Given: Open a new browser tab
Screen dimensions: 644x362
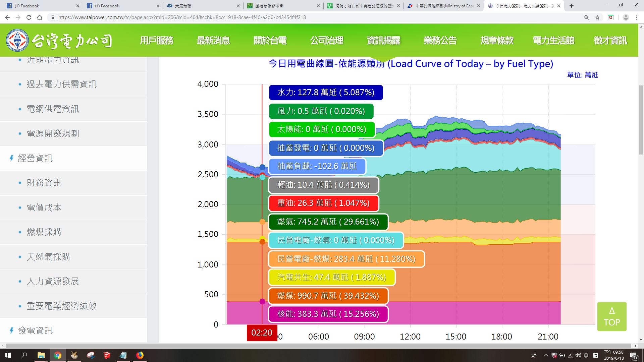Looking at the screenshot, I should 572,6.
